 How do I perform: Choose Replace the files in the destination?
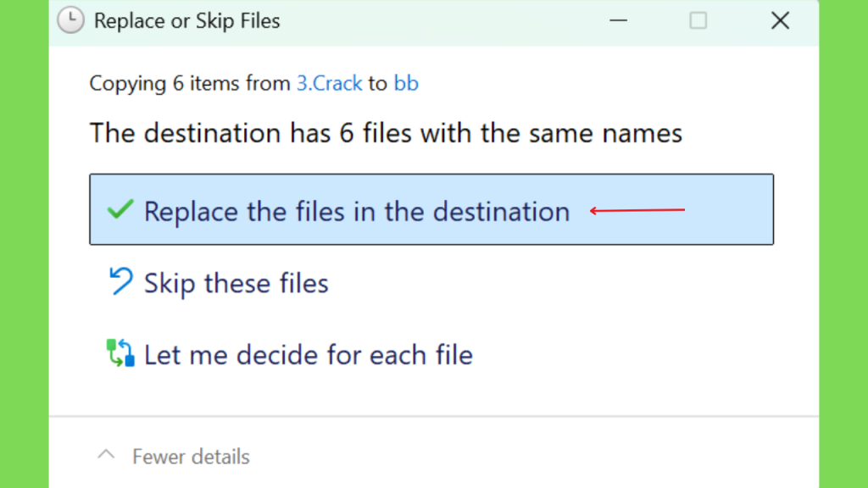click(431, 210)
